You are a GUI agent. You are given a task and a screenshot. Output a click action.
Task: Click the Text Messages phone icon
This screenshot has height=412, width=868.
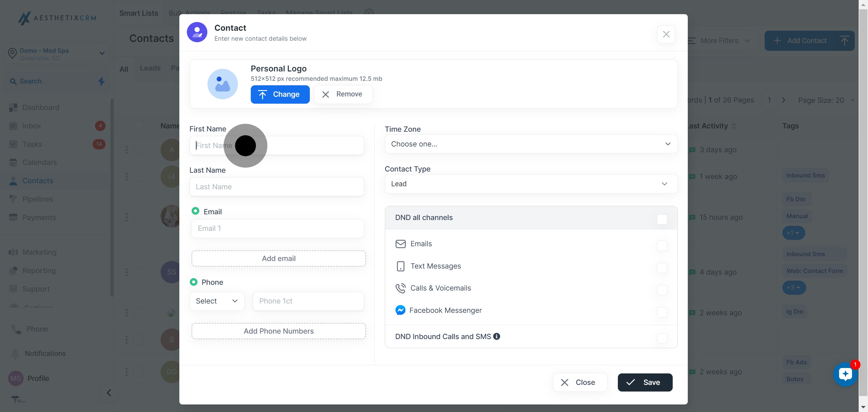400,266
